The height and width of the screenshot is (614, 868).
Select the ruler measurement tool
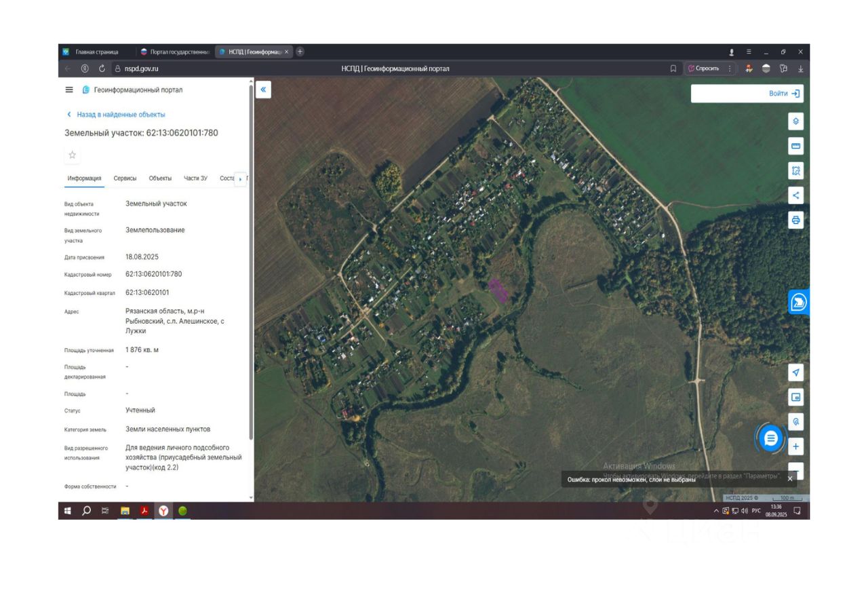[796, 146]
